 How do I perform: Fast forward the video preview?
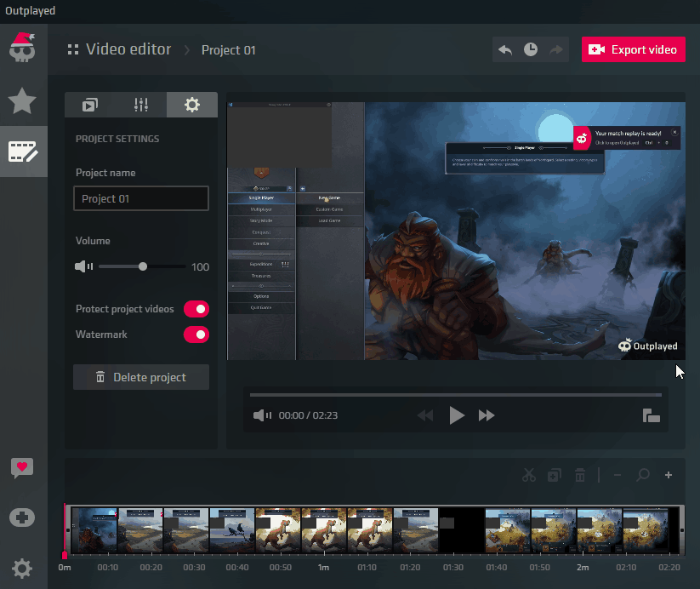[487, 415]
